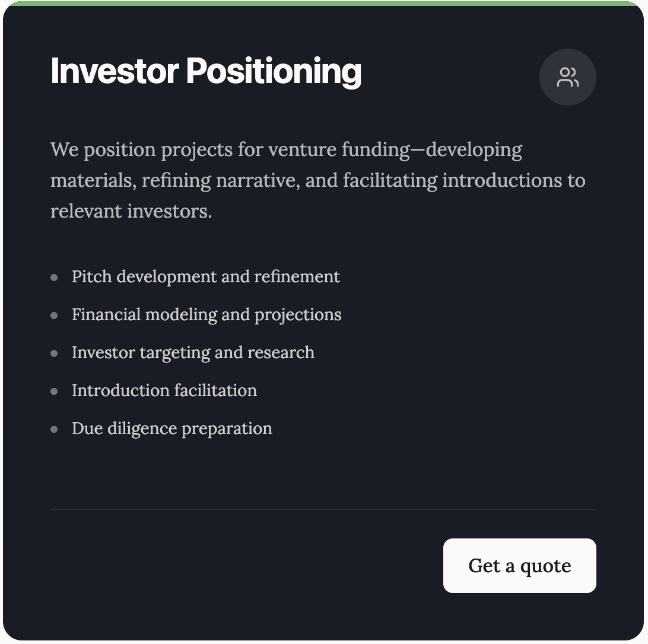Click the circular badge behind people icon
The image size is (648, 644).
click(x=567, y=77)
